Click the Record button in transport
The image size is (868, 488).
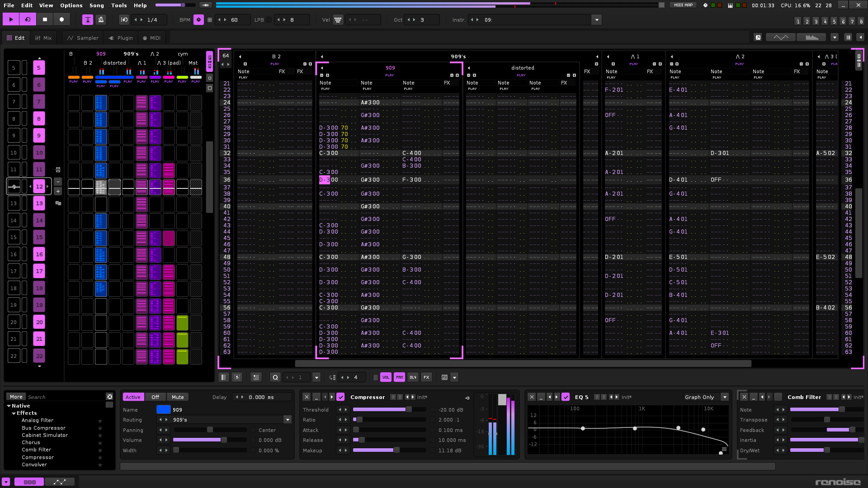click(x=61, y=20)
